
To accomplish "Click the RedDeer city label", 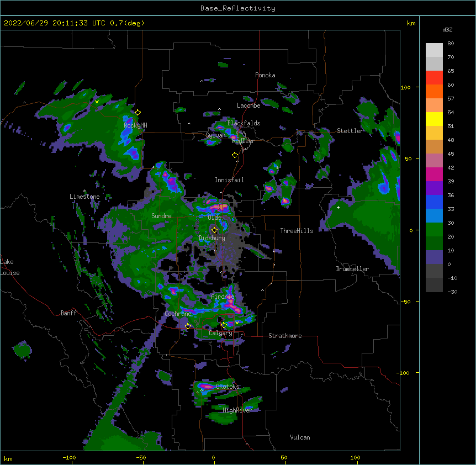I will [243, 141].
